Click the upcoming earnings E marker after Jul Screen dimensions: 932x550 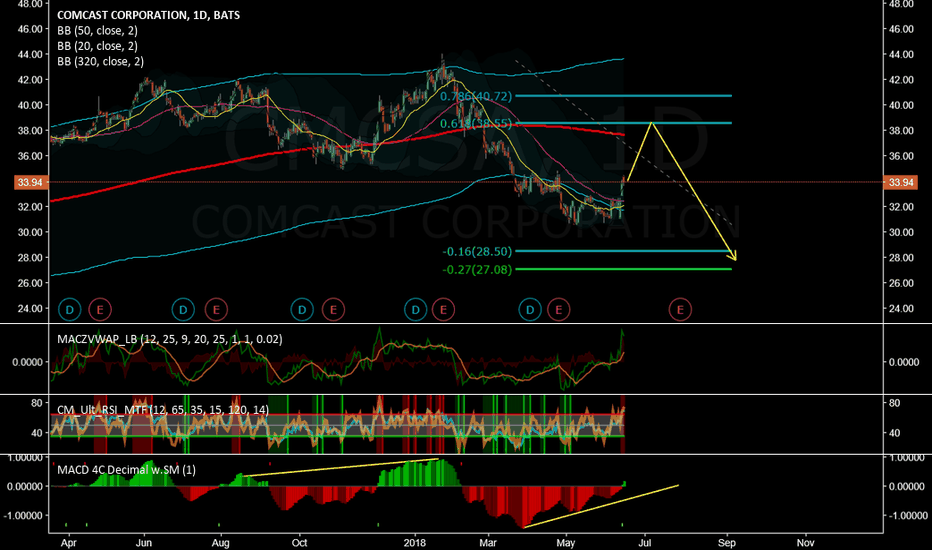[x=680, y=310]
